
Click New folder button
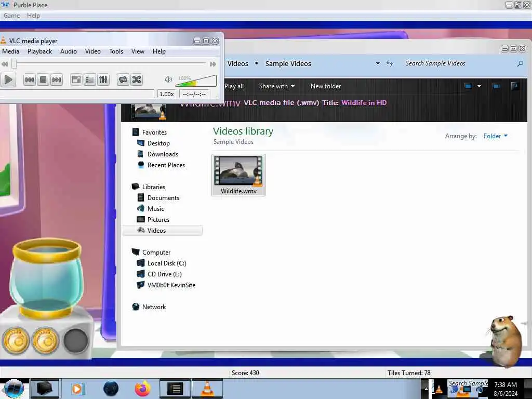(x=326, y=86)
